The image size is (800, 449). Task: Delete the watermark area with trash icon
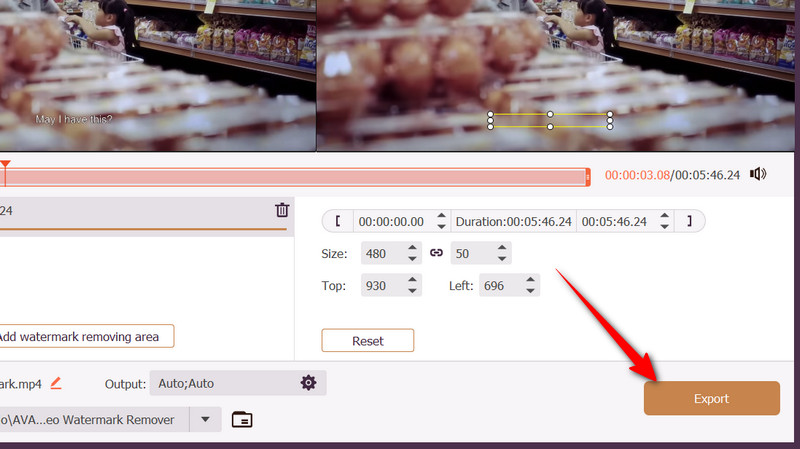[x=282, y=210]
